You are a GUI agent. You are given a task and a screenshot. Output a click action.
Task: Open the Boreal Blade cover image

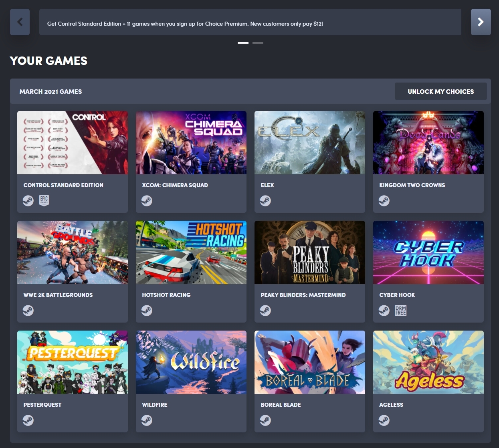pyautogui.click(x=310, y=362)
